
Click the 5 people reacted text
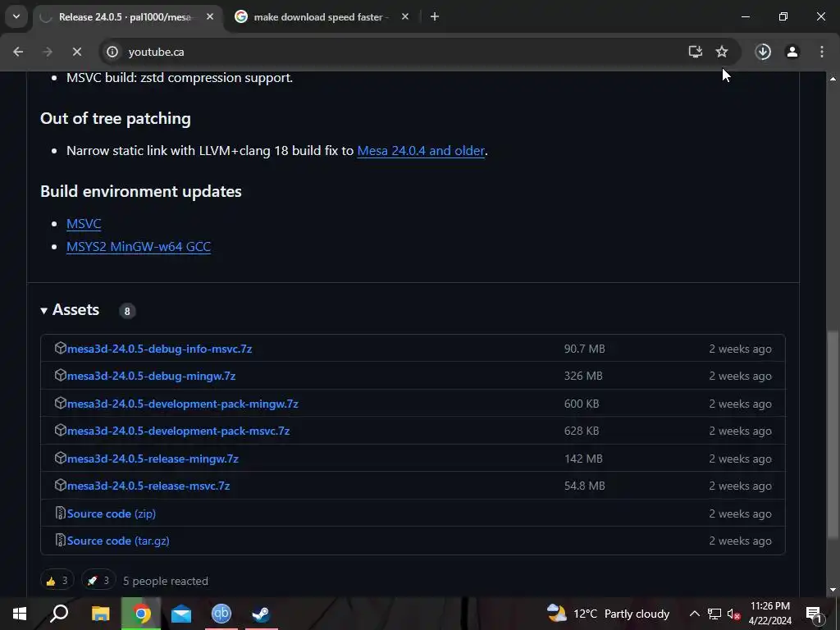166,581
